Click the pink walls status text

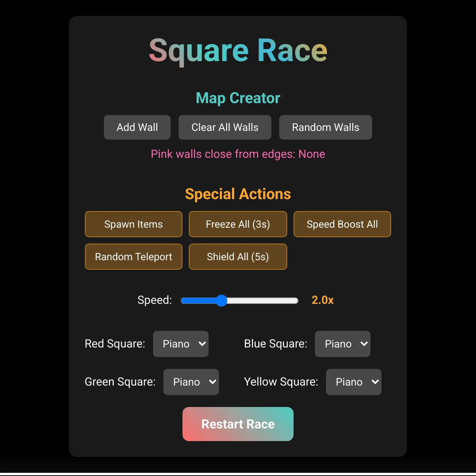[x=238, y=154]
